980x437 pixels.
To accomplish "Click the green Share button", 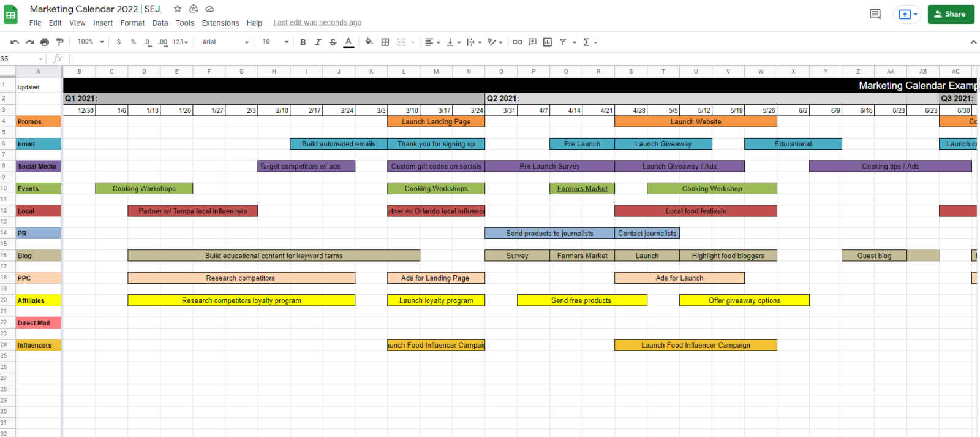I will click(951, 14).
